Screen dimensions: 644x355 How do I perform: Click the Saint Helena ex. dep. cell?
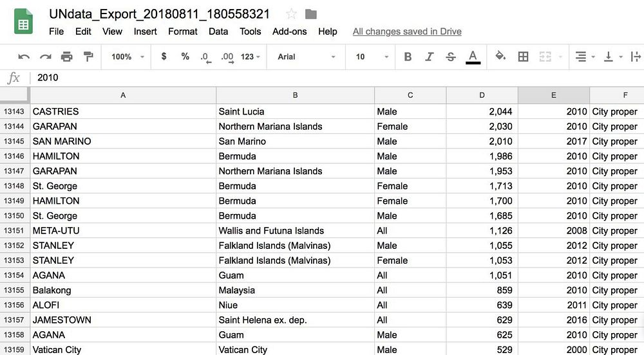(x=295, y=320)
